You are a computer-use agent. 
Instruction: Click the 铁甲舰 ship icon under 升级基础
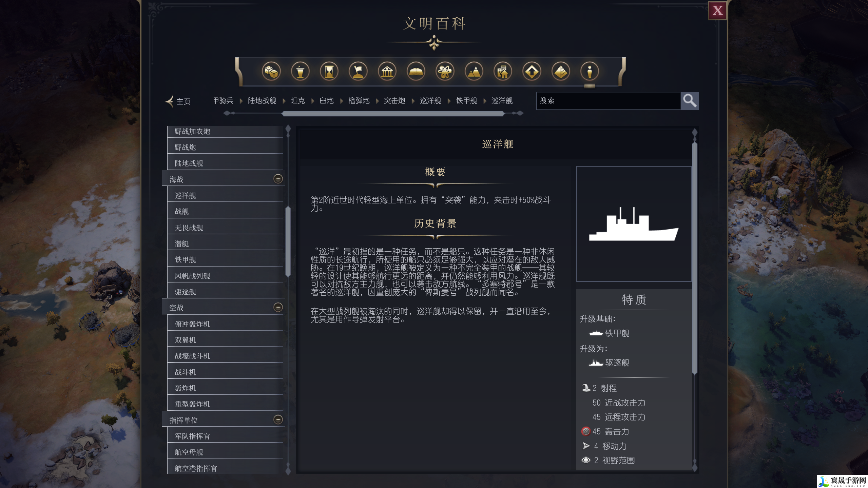tap(596, 333)
